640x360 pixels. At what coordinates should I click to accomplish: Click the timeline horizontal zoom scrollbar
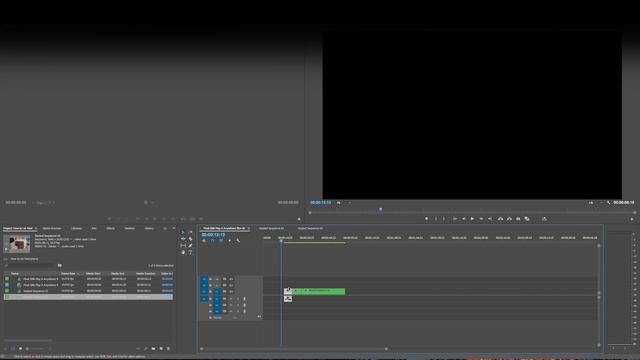point(293,349)
